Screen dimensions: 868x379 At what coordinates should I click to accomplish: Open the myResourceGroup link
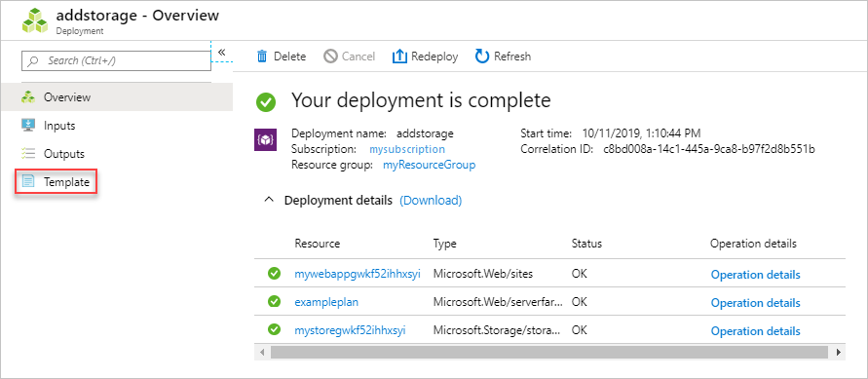coord(429,165)
